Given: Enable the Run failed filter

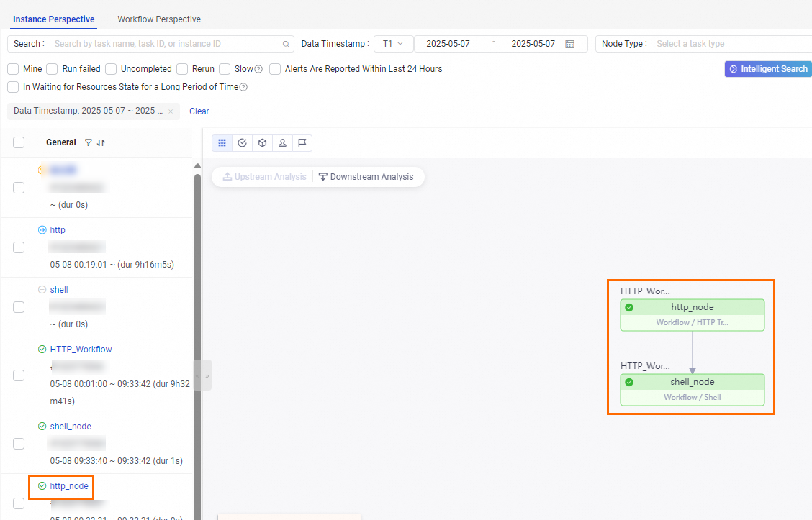Looking at the screenshot, I should [x=52, y=69].
